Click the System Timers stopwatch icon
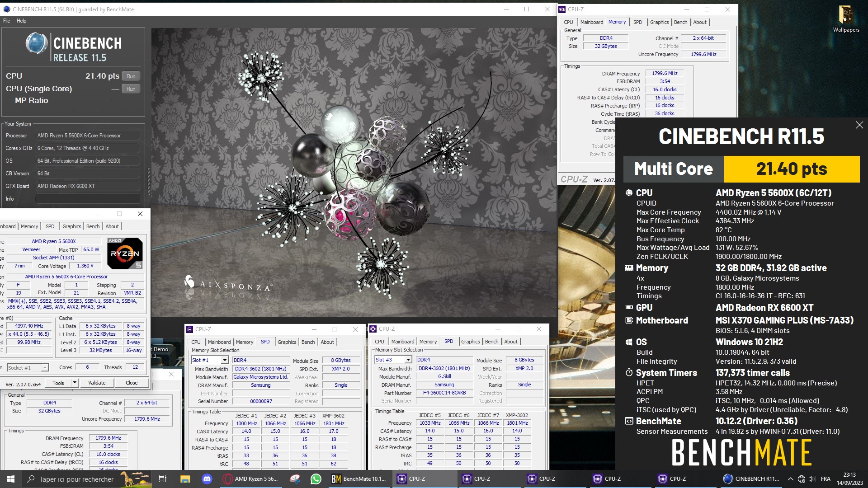 (629, 373)
